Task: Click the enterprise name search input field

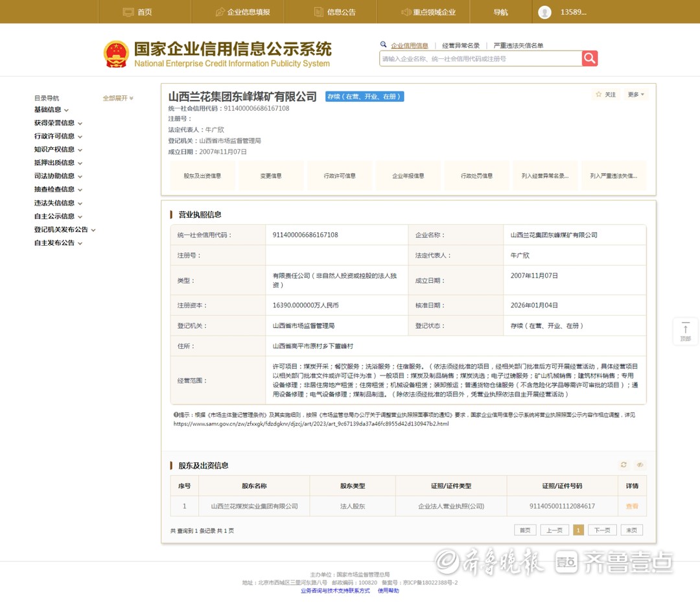Action: (x=480, y=58)
